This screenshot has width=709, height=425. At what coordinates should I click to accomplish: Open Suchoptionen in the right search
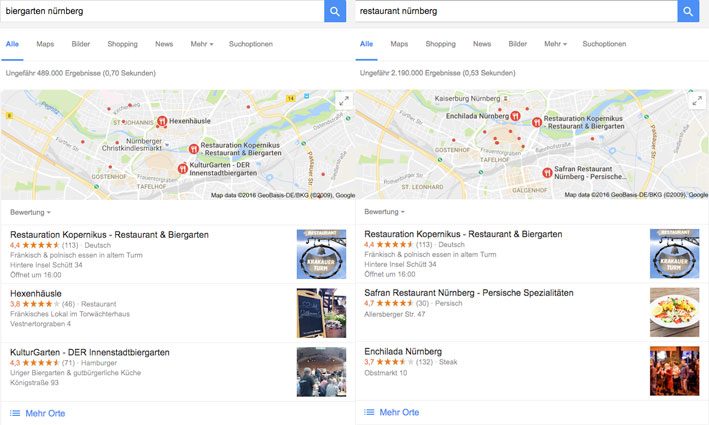[x=604, y=44]
